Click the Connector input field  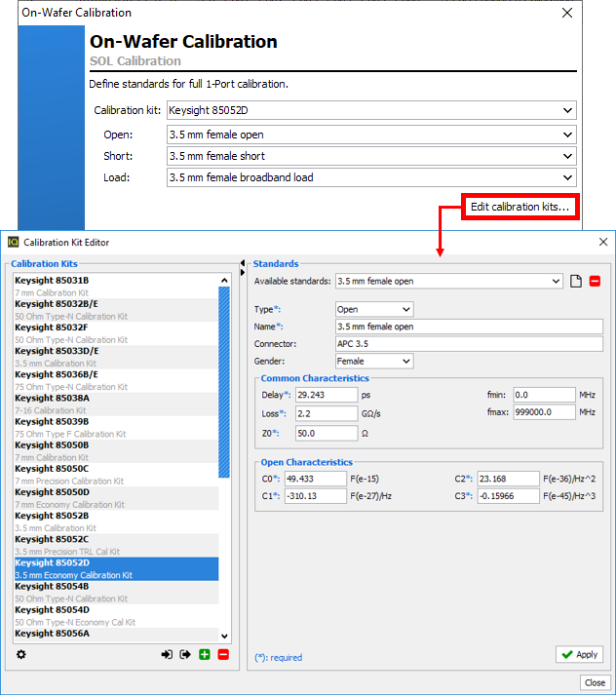[469, 344]
